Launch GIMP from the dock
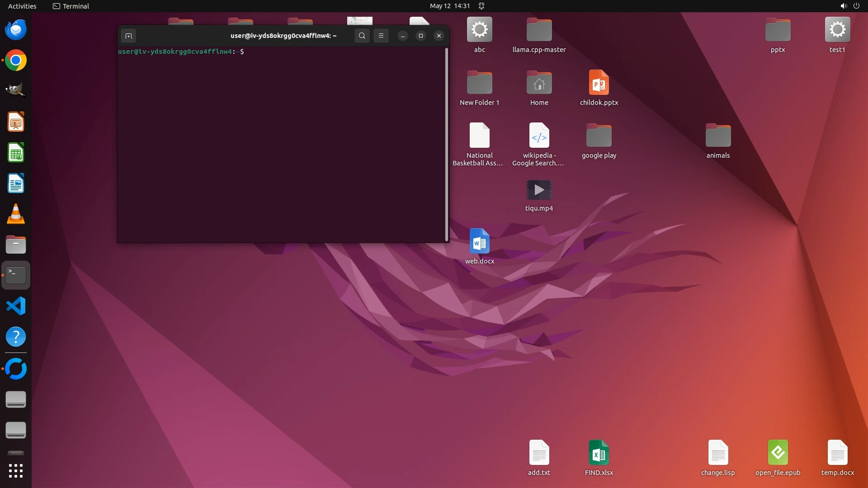 pos(16,90)
